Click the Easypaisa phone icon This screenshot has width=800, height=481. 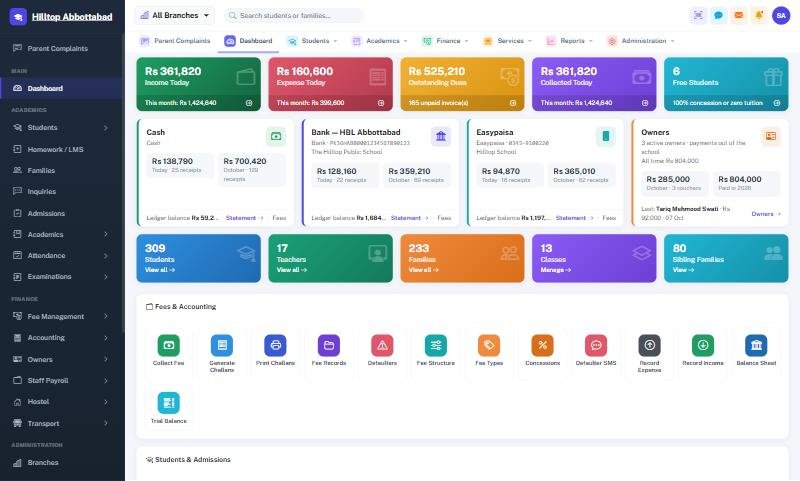[606, 136]
